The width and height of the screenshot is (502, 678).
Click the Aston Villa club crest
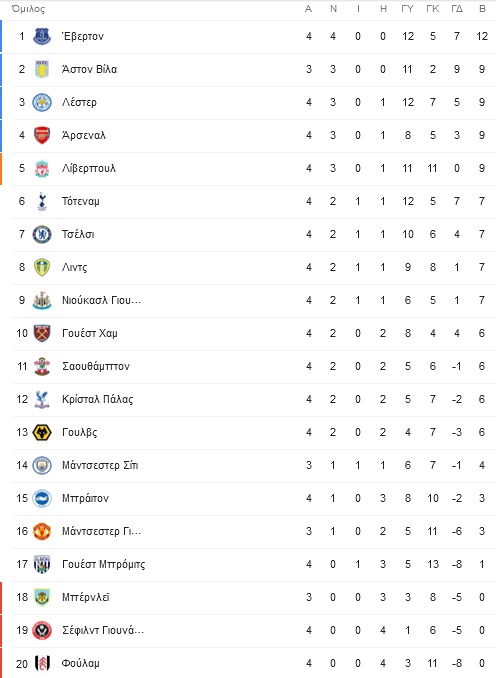click(x=42, y=69)
